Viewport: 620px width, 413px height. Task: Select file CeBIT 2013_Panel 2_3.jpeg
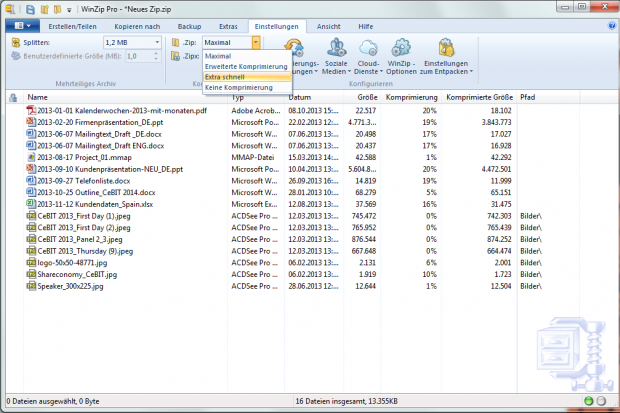pos(80,239)
